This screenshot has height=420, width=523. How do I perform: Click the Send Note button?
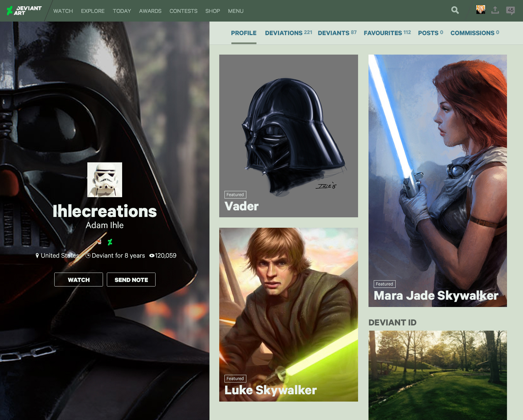(x=131, y=280)
